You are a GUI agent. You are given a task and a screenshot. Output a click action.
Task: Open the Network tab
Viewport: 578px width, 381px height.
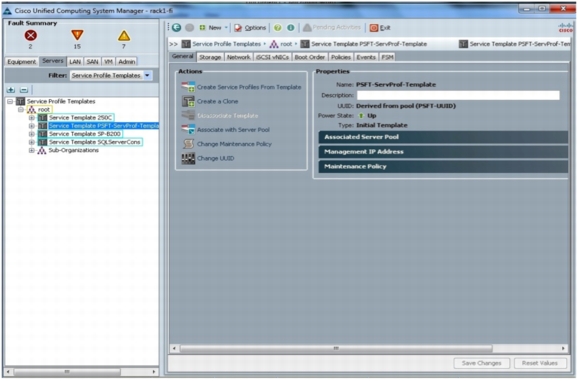tap(238, 57)
